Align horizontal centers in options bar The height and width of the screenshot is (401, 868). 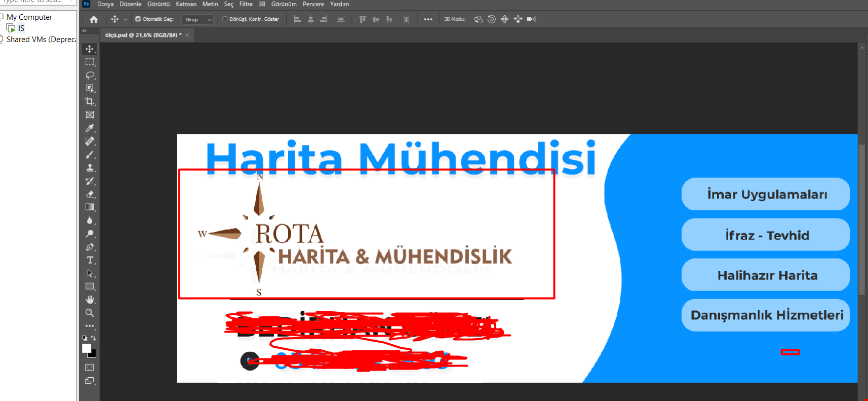point(310,19)
